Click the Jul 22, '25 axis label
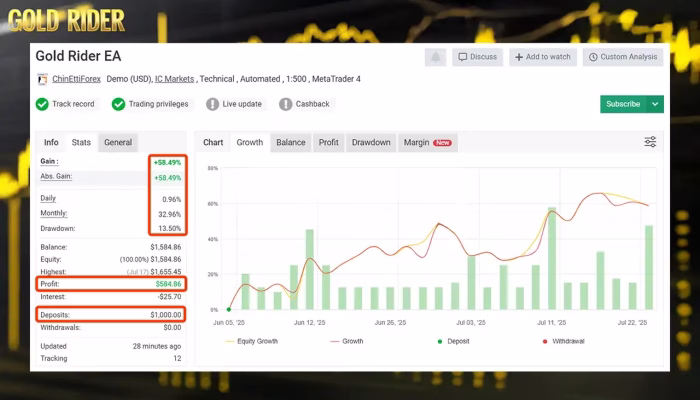 632,322
